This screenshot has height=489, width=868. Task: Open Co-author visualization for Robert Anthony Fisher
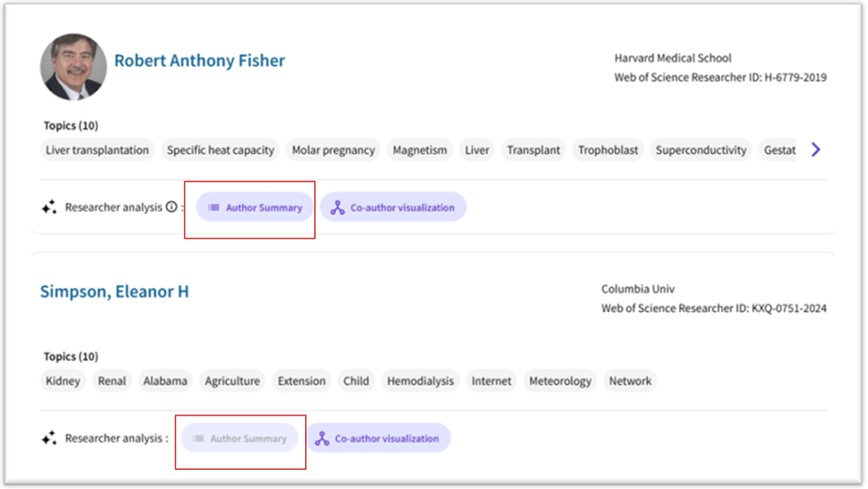pos(393,208)
